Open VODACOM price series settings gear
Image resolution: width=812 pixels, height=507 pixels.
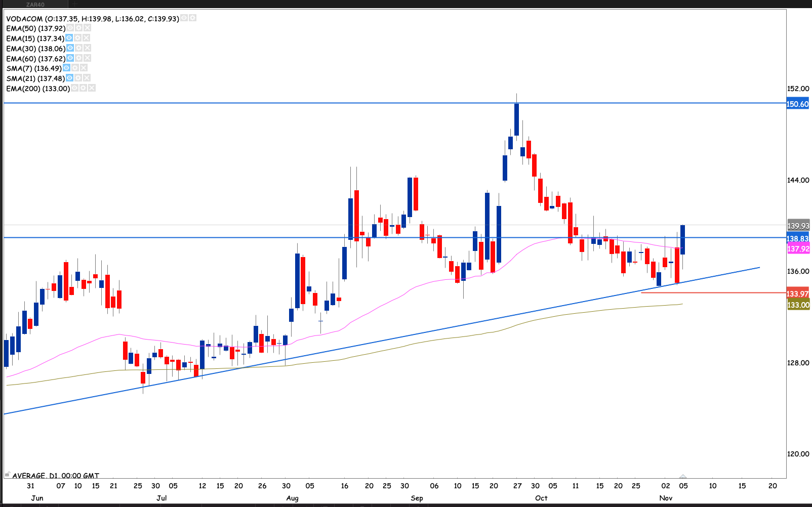pos(192,18)
